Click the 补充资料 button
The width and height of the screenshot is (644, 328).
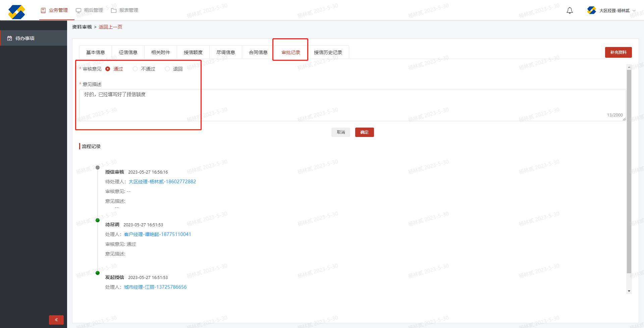618,52
